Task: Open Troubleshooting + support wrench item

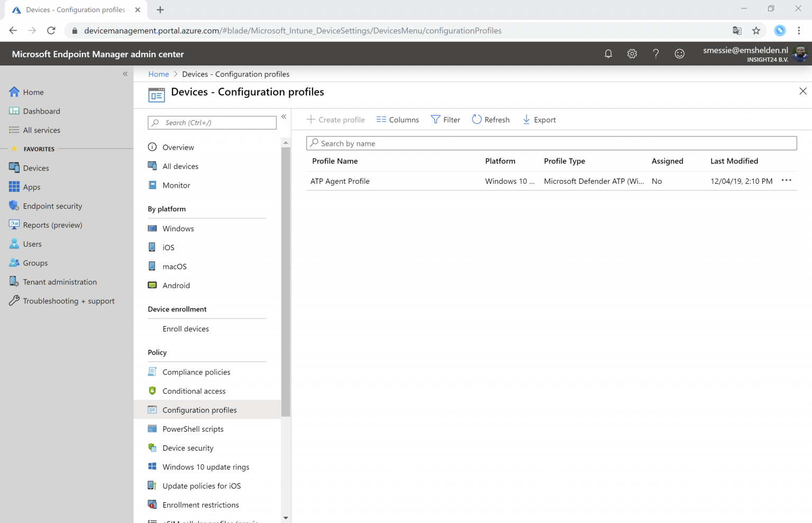Action: tap(68, 301)
